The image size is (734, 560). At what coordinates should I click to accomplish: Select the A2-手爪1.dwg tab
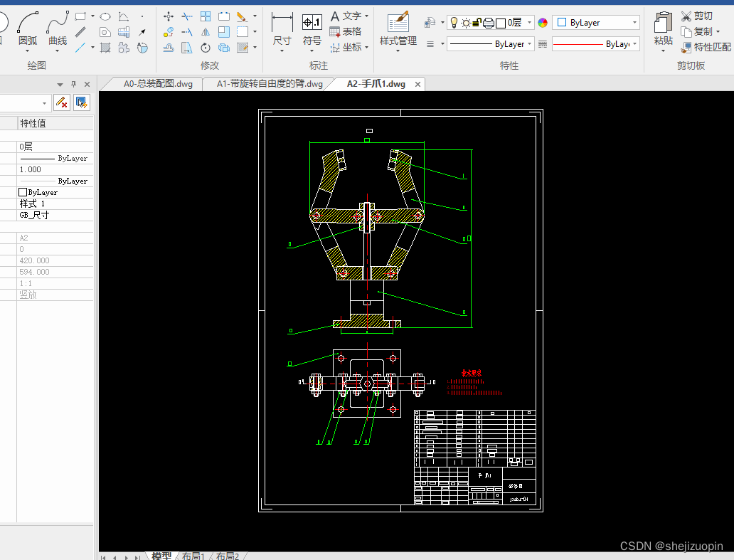pyautogui.click(x=376, y=84)
